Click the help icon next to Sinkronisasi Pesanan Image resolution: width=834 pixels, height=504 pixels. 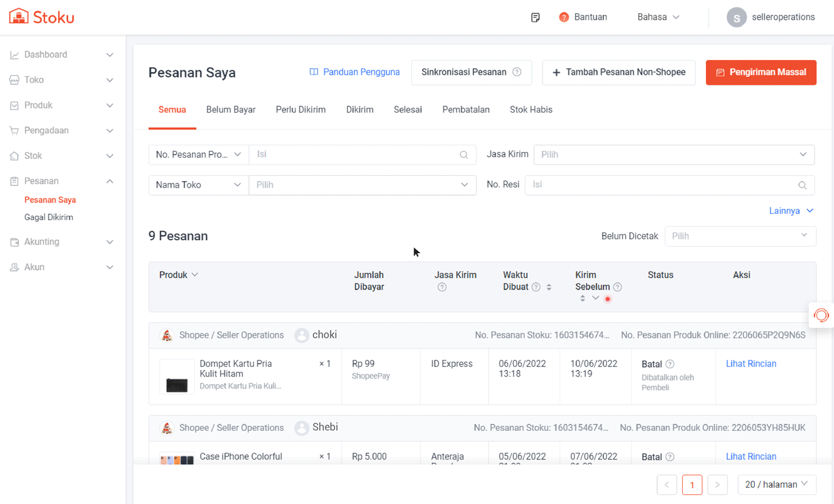(x=517, y=72)
